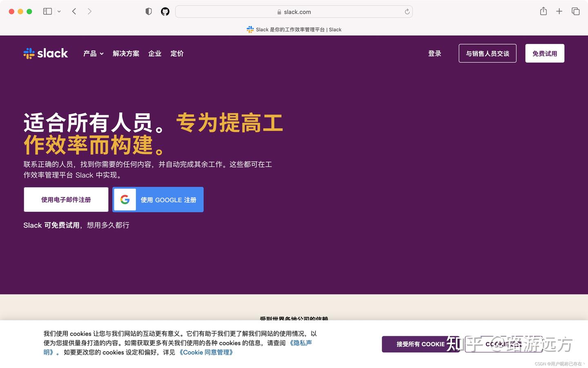The height and width of the screenshot is (368, 588).
Task: Open the 定价 page
Action: (x=177, y=53)
